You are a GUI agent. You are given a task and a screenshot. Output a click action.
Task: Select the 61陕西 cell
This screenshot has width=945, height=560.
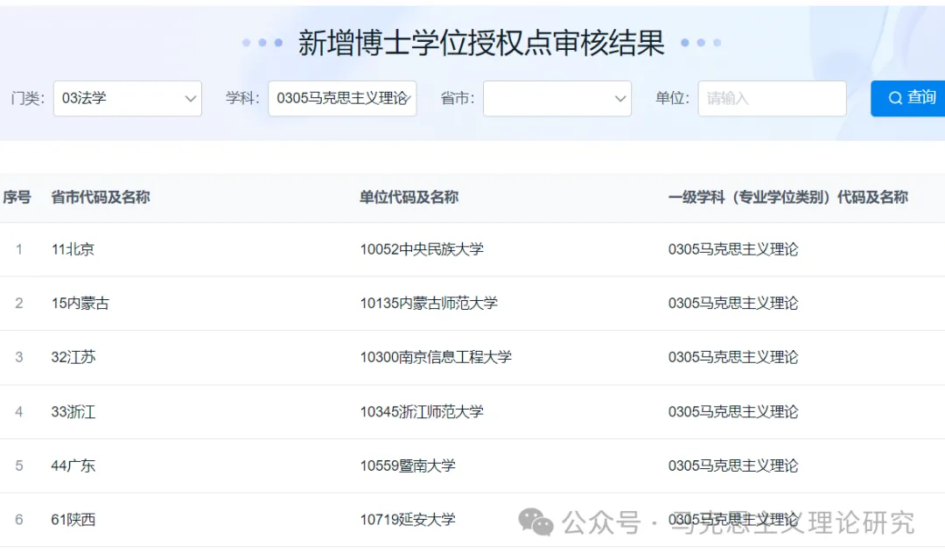click(73, 520)
